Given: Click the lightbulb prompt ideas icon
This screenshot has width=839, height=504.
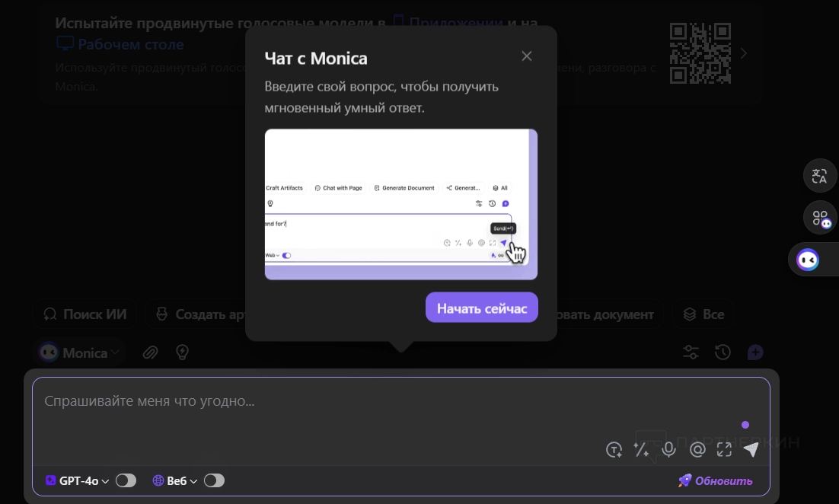Looking at the screenshot, I should click(183, 352).
